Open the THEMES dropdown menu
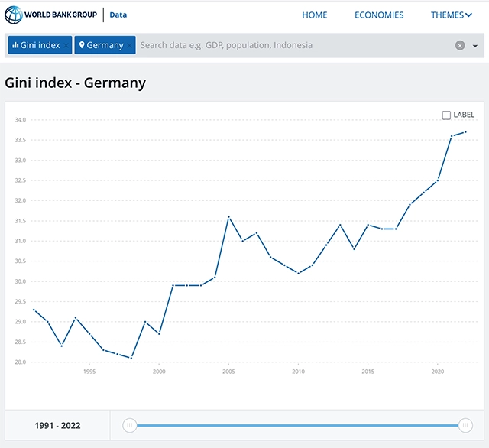 click(451, 15)
